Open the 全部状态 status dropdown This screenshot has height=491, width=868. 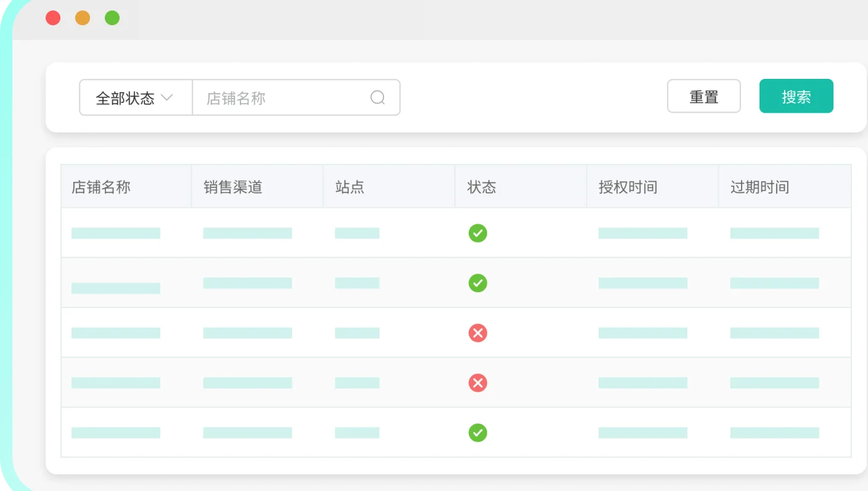[136, 97]
